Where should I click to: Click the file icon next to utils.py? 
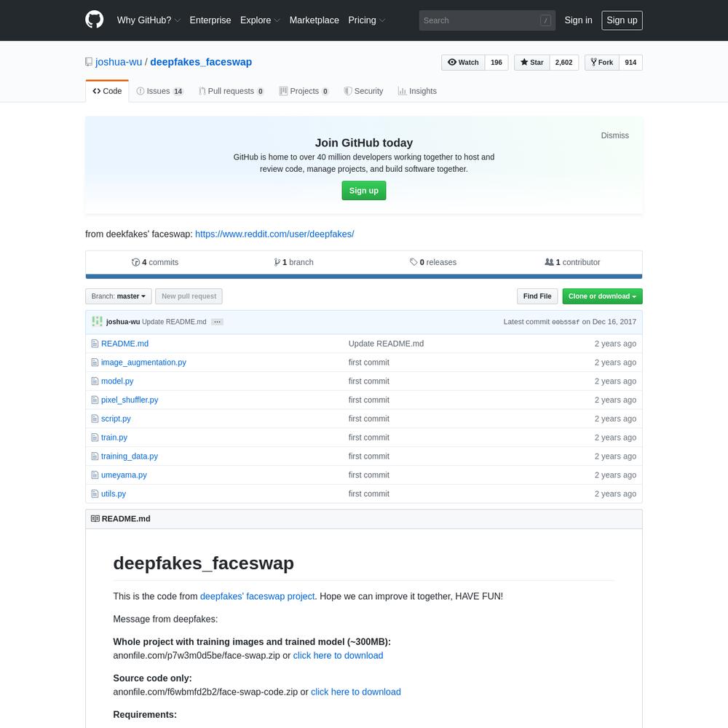[95, 494]
